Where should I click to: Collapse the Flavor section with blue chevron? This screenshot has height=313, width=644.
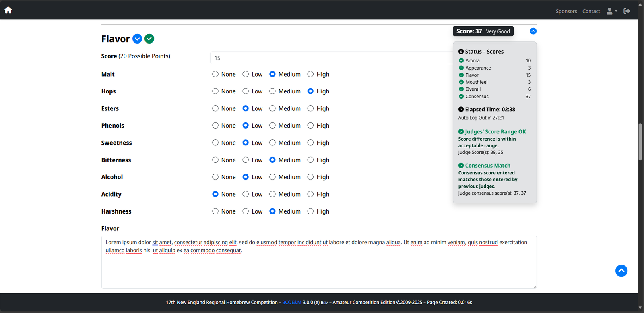tap(137, 39)
